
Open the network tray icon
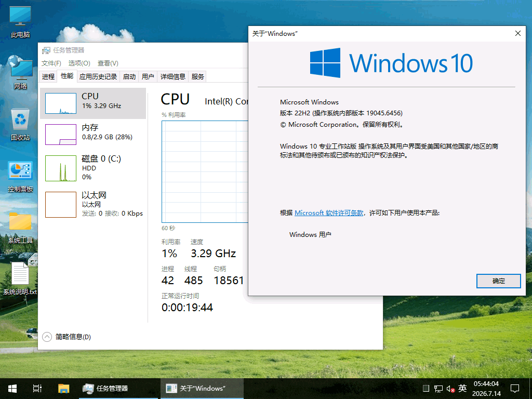click(438, 389)
